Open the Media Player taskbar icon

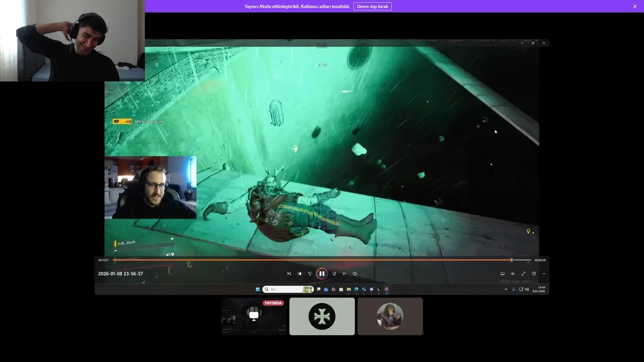(386, 289)
